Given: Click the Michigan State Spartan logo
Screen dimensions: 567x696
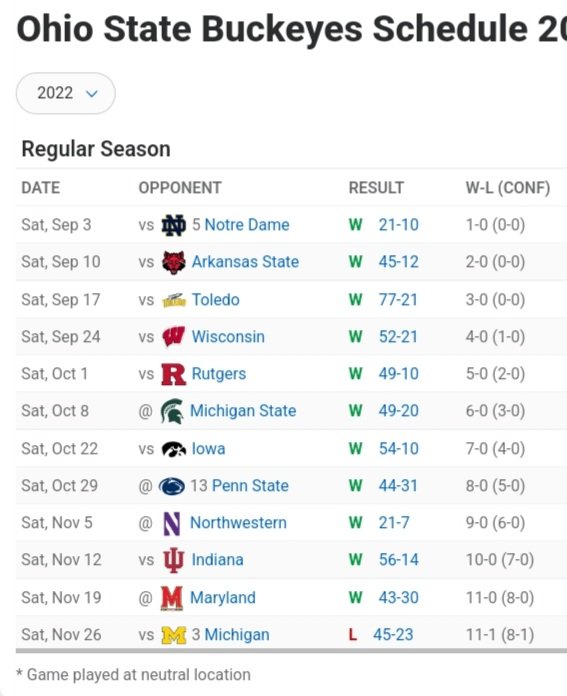Looking at the screenshot, I should (x=172, y=411).
